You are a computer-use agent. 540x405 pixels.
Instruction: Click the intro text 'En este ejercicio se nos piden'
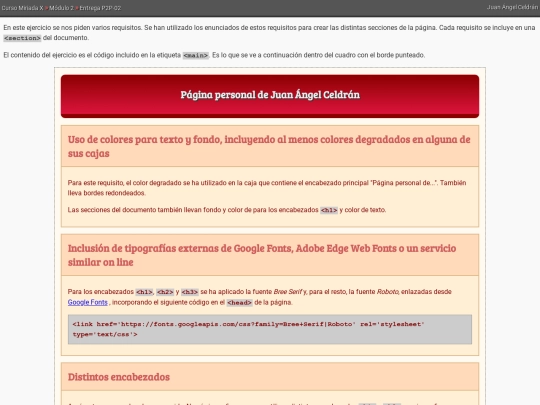pos(269,32)
